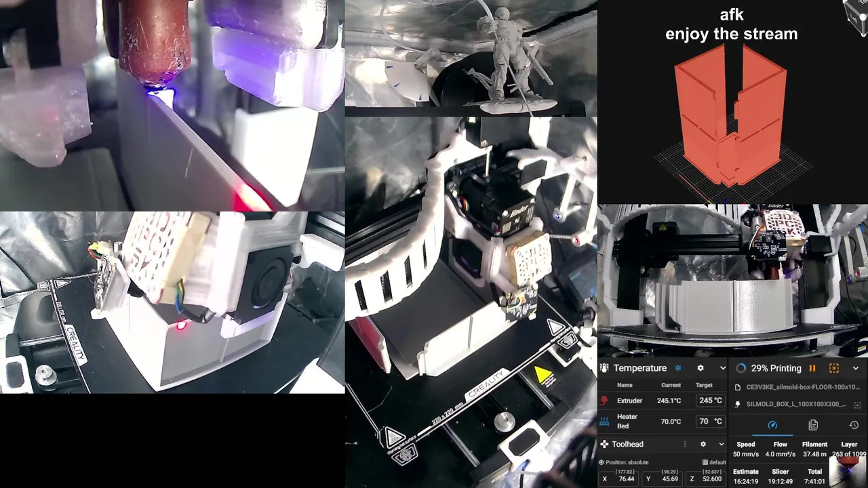Collapse the Printing status panel

tap(856, 368)
